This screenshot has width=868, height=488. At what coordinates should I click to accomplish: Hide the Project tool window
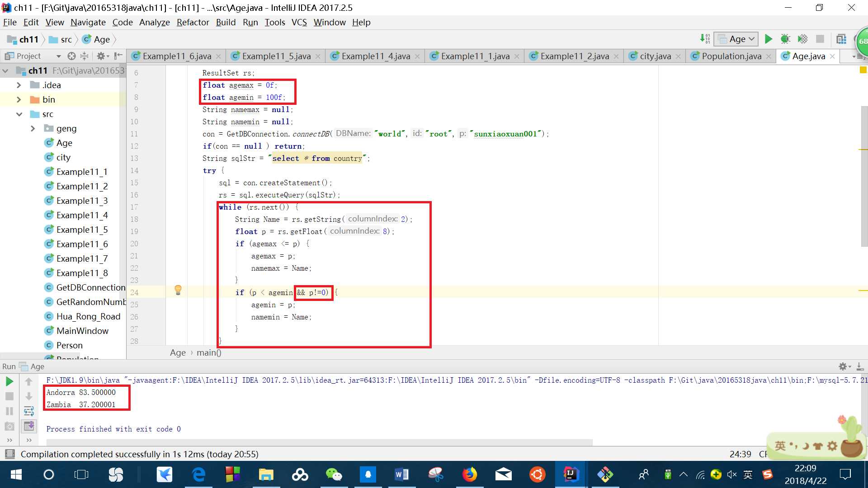point(118,56)
